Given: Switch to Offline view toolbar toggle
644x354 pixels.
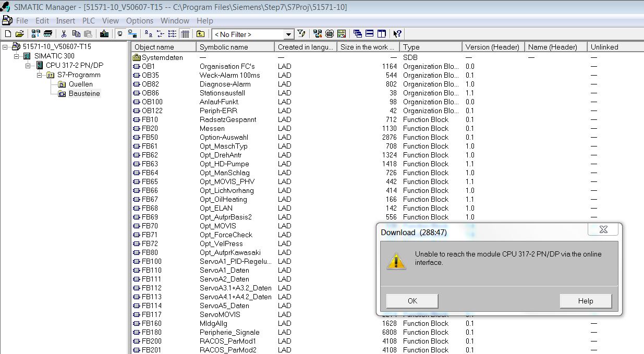Looking at the screenshot, I should pyautogui.click(x=120, y=34).
